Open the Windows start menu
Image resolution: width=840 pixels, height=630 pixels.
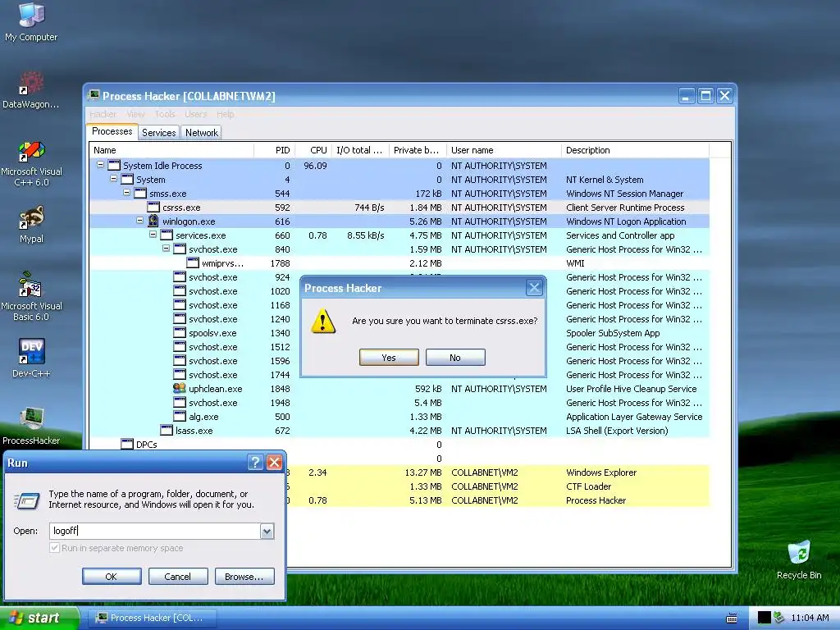[39, 618]
